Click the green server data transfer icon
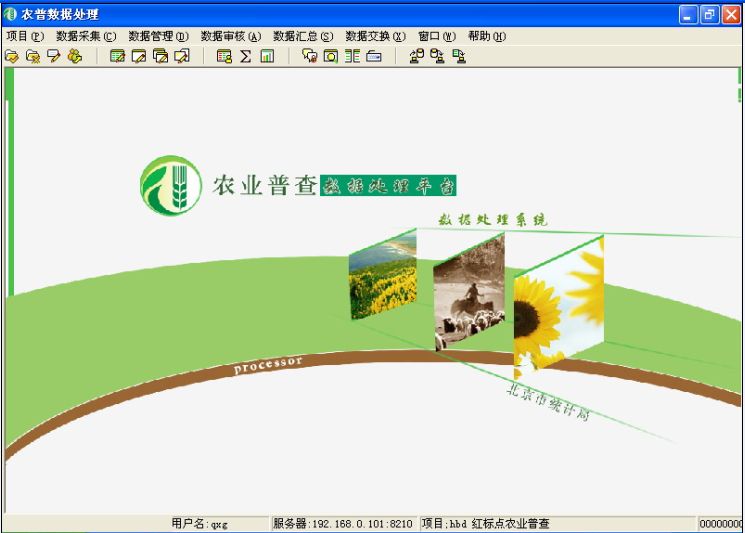The image size is (745, 533). click(459, 57)
